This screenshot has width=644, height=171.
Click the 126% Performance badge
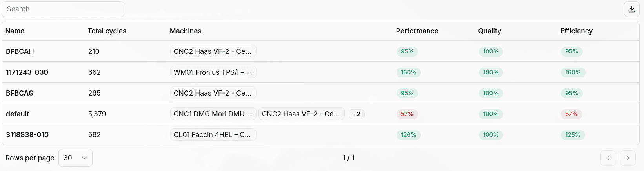(x=408, y=135)
